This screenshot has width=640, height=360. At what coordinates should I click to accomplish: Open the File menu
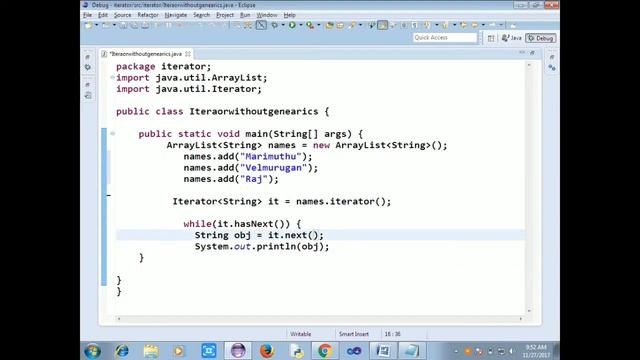[87, 15]
